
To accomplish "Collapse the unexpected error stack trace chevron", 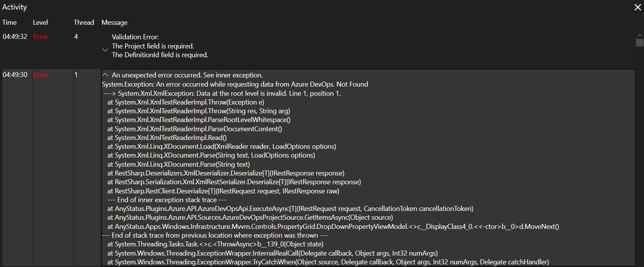I will [x=105, y=75].
